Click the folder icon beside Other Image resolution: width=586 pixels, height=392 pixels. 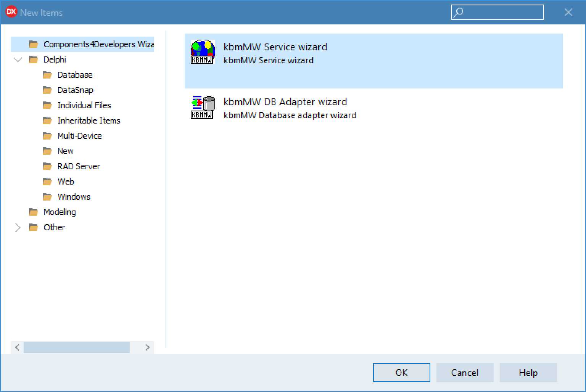click(34, 227)
